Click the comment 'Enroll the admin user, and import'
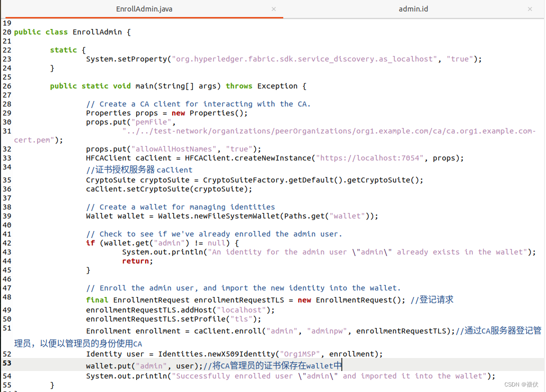The width and height of the screenshot is (546, 392). tap(243, 288)
